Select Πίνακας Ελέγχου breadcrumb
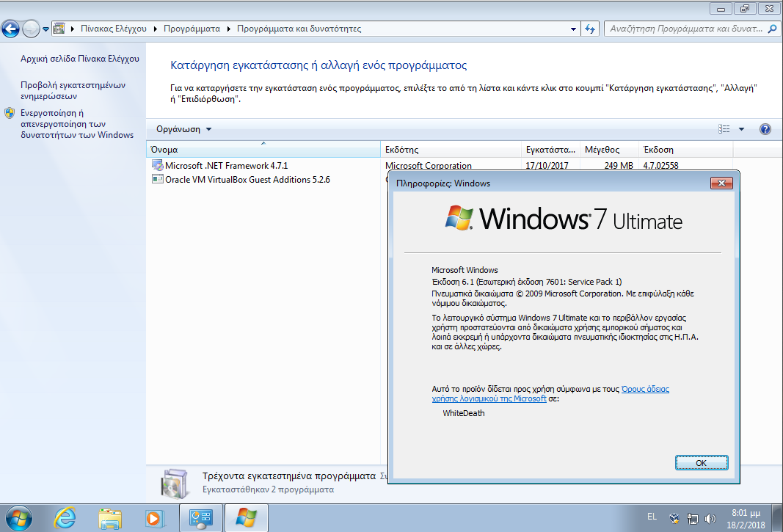This screenshot has height=532, width=783. pos(113,29)
